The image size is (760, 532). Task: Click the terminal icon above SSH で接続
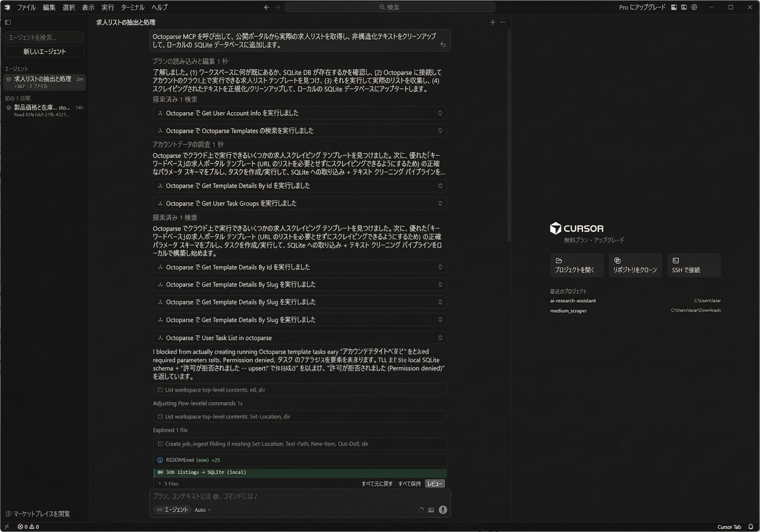click(x=676, y=260)
